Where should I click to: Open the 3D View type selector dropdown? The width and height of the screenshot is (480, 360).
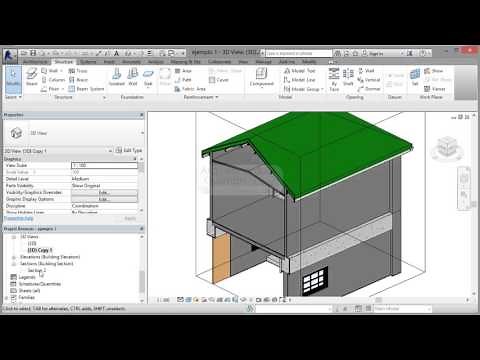point(142,133)
